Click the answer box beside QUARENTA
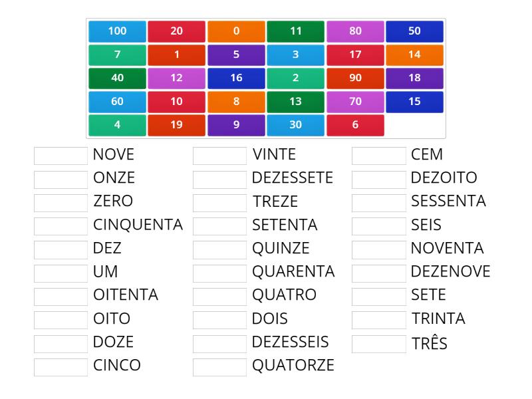Screen dimensions: 532x399 pyautogui.click(x=219, y=271)
